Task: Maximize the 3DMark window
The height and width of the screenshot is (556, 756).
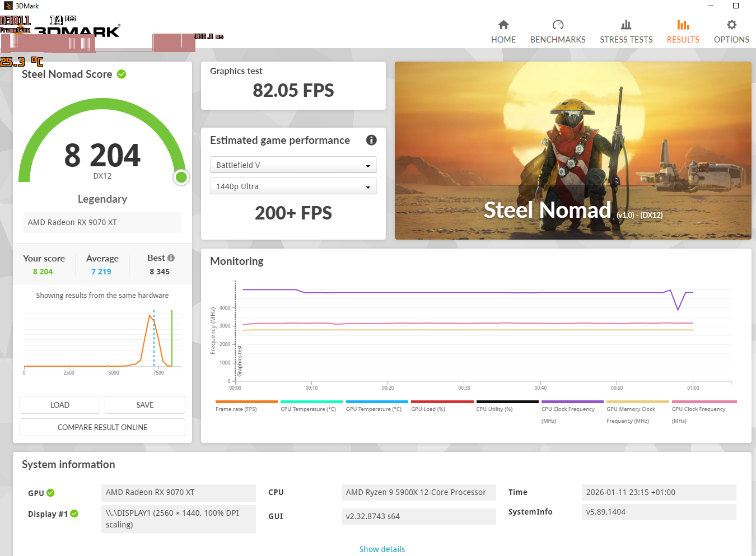Action: point(736,6)
